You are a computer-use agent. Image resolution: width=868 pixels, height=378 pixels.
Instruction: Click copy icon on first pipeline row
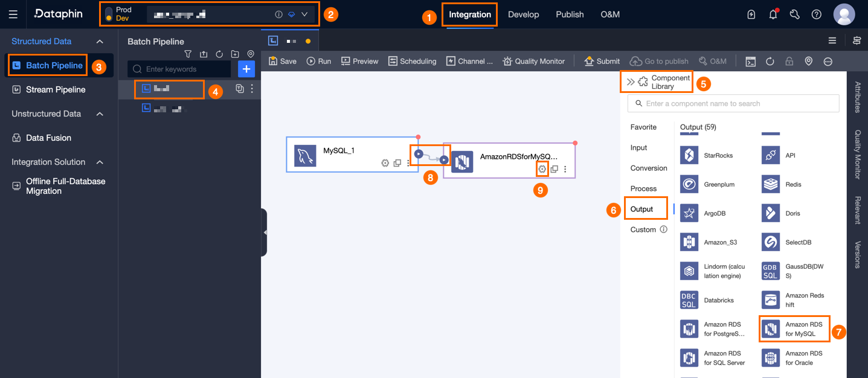coord(240,89)
